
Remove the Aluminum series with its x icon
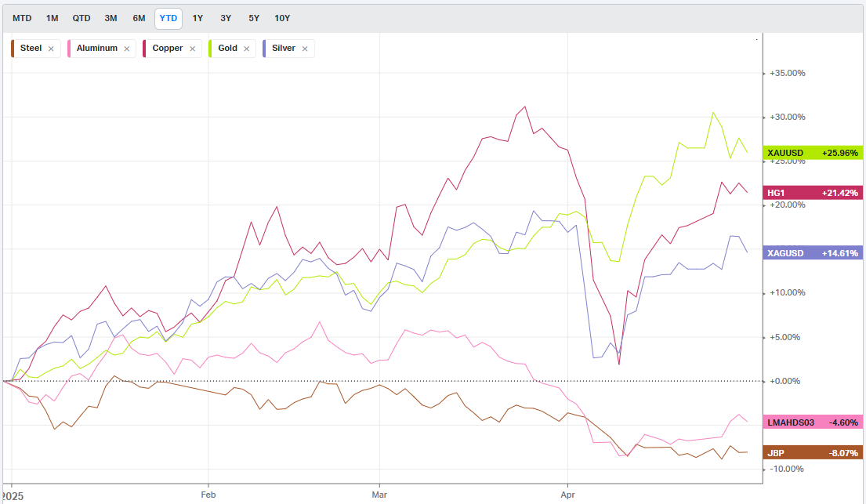point(126,49)
